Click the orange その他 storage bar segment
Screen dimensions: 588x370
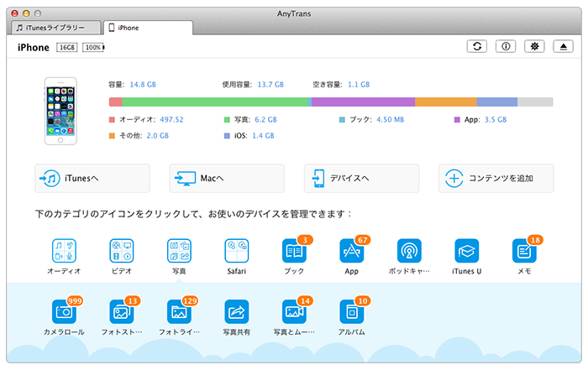pos(446,102)
